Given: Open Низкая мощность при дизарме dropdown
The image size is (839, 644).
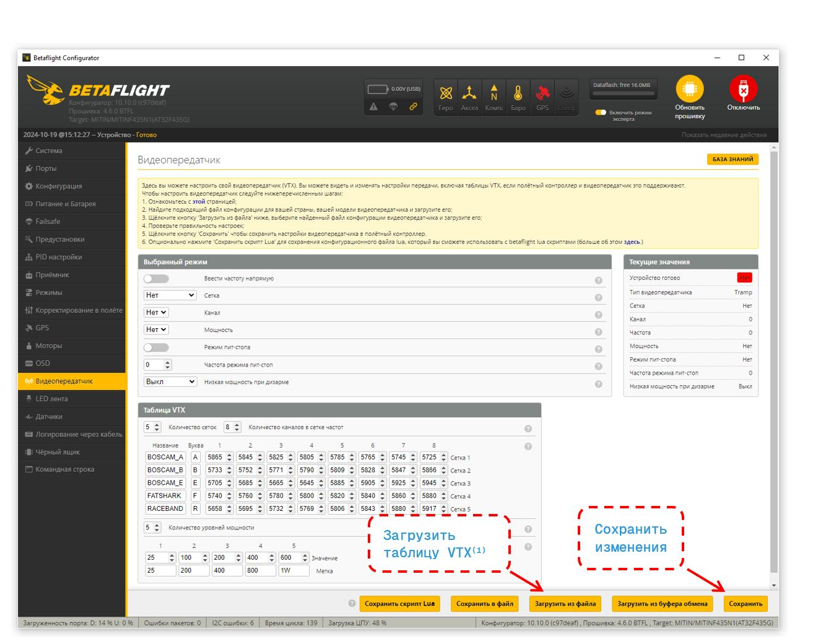Looking at the screenshot, I should tap(170, 381).
